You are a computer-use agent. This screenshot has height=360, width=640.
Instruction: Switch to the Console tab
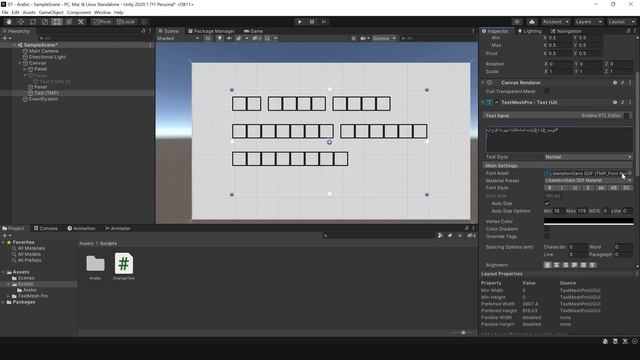click(x=46, y=229)
